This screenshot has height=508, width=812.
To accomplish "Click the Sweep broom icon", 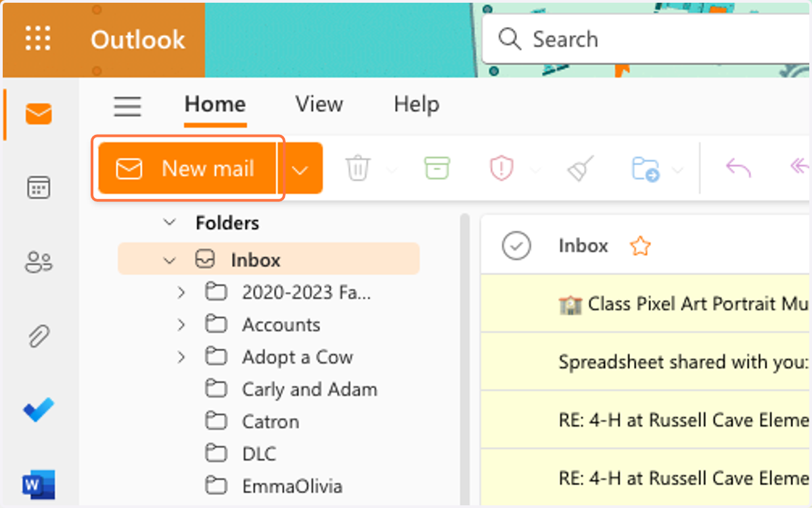I will coord(581,169).
